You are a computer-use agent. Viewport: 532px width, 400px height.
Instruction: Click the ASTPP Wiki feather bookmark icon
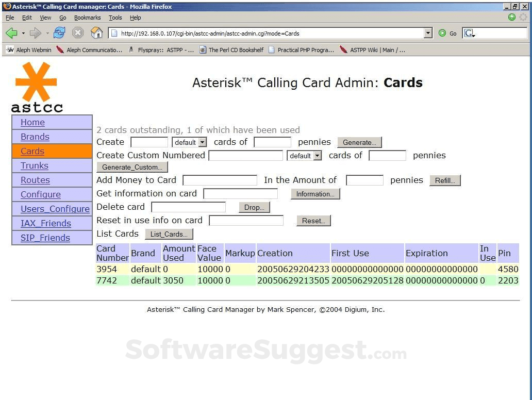pos(343,49)
